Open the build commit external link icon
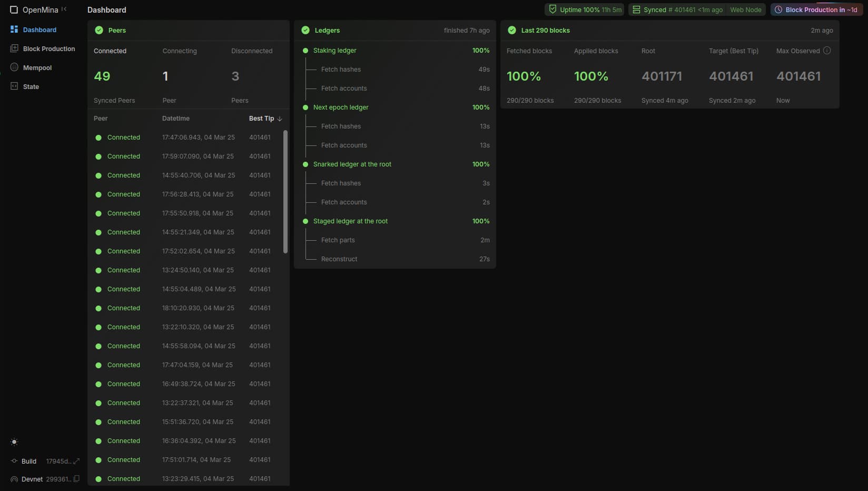The width and height of the screenshot is (868, 491). 76,461
